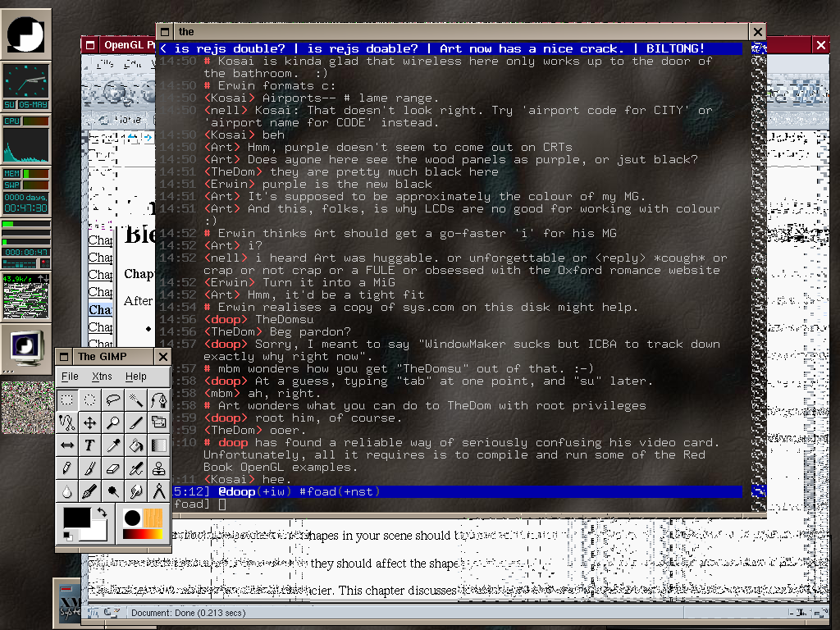The width and height of the screenshot is (840, 630).
Task: Choose the Text tool in GIMP
Action: click(x=90, y=445)
